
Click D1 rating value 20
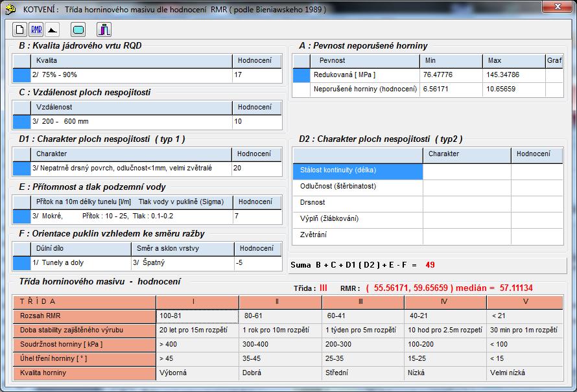point(257,168)
